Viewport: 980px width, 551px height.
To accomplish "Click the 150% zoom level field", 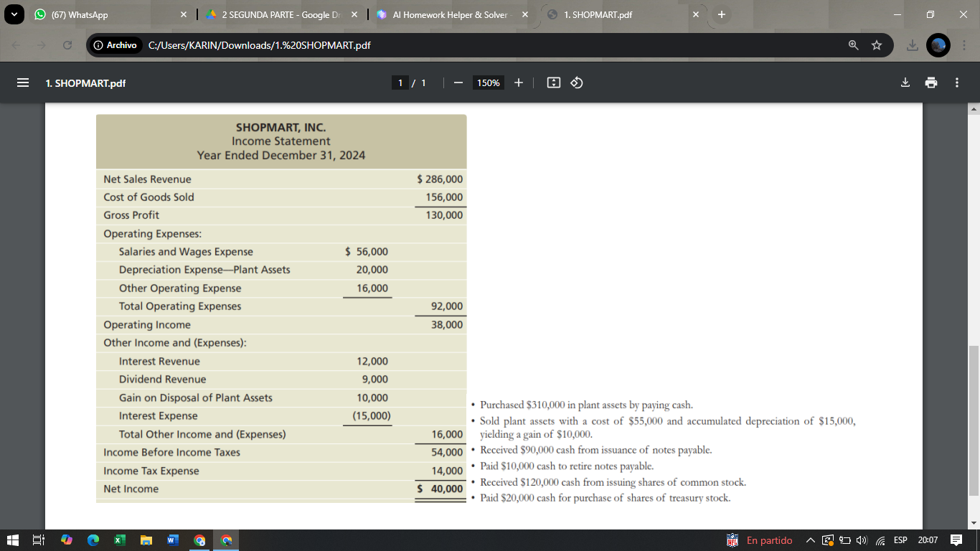I will pyautogui.click(x=489, y=83).
